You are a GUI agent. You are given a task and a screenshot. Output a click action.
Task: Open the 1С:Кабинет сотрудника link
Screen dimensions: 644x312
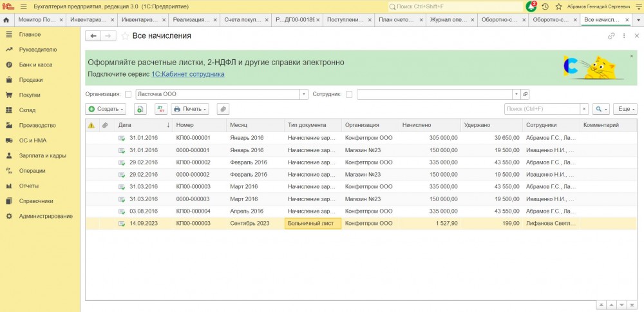[187, 74]
